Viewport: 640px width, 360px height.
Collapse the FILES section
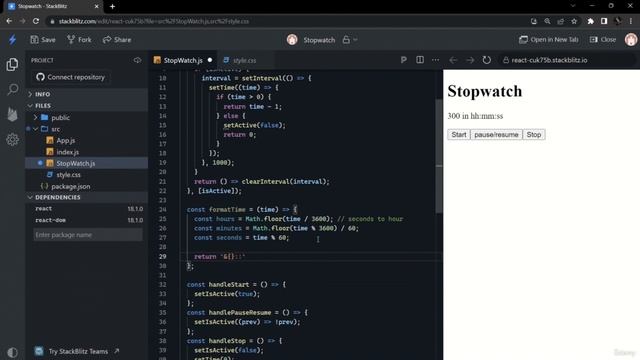87,106
